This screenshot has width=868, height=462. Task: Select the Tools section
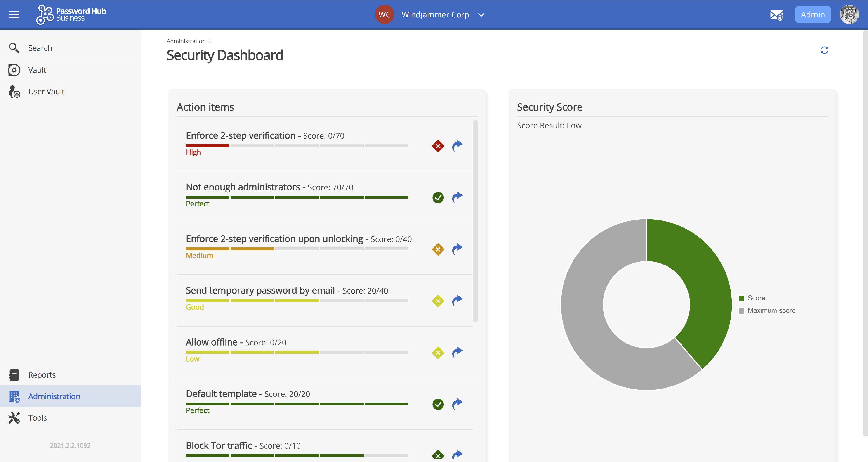[x=37, y=417]
